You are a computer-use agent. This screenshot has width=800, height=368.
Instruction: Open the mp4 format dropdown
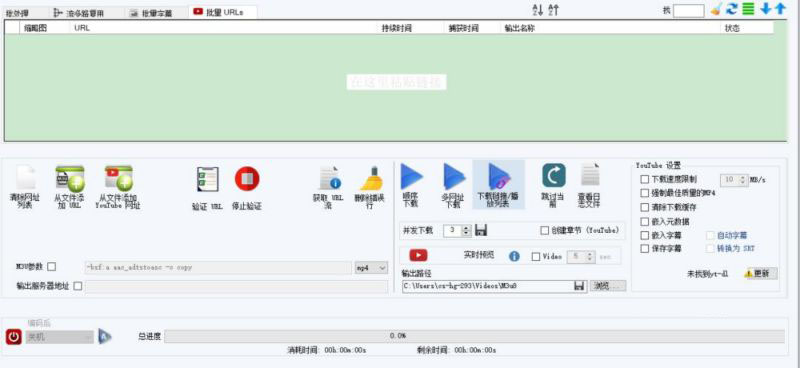coord(371,267)
